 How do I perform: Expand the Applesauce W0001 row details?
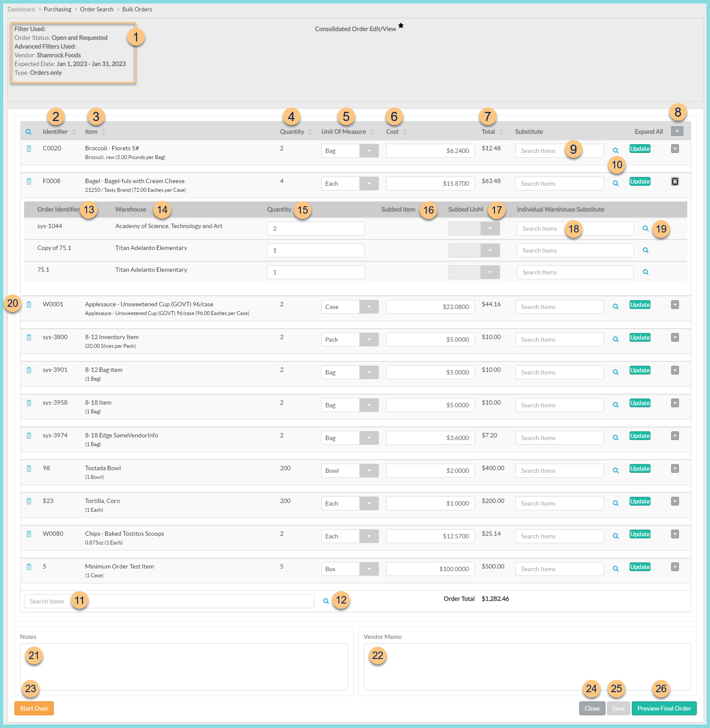[x=675, y=305]
